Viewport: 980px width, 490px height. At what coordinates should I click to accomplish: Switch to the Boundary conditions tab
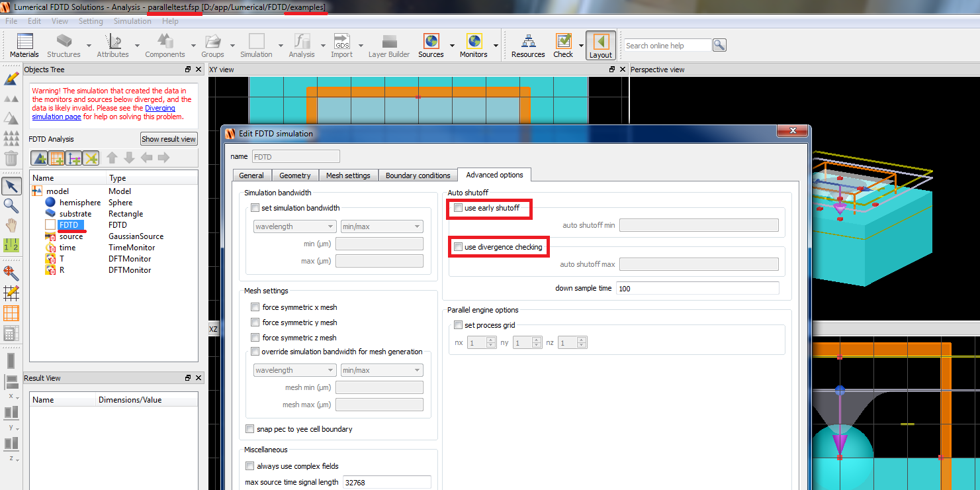point(418,175)
